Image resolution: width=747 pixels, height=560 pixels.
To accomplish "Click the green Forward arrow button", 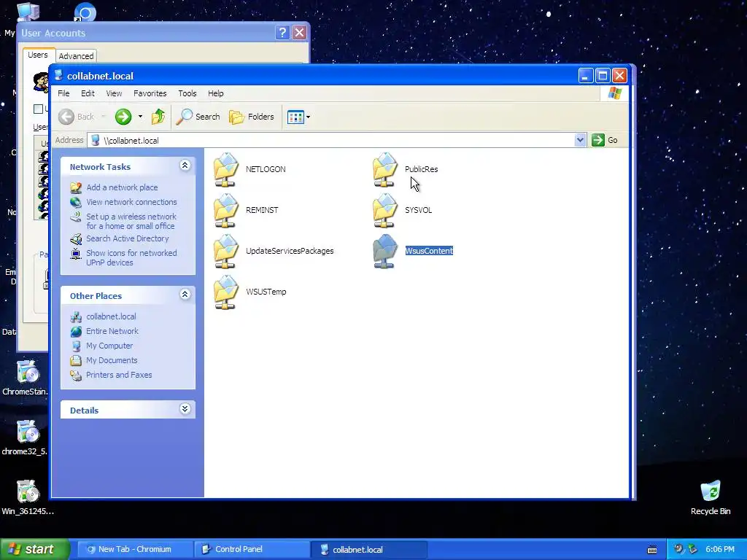I will pyautogui.click(x=123, y=117).
